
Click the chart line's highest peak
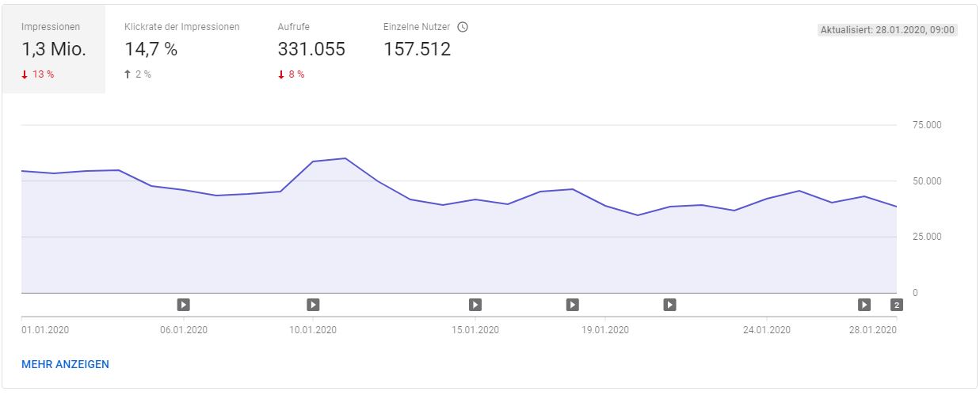pos(345,158)
